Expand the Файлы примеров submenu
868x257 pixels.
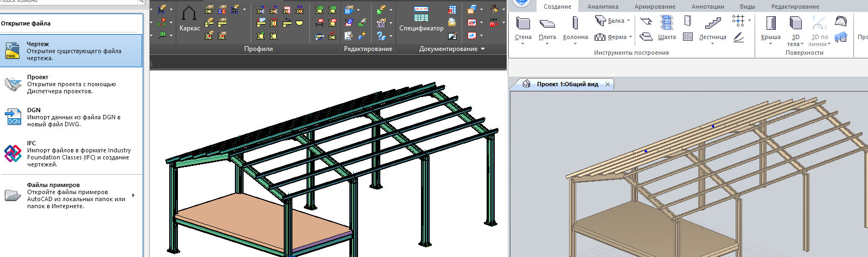133,195
